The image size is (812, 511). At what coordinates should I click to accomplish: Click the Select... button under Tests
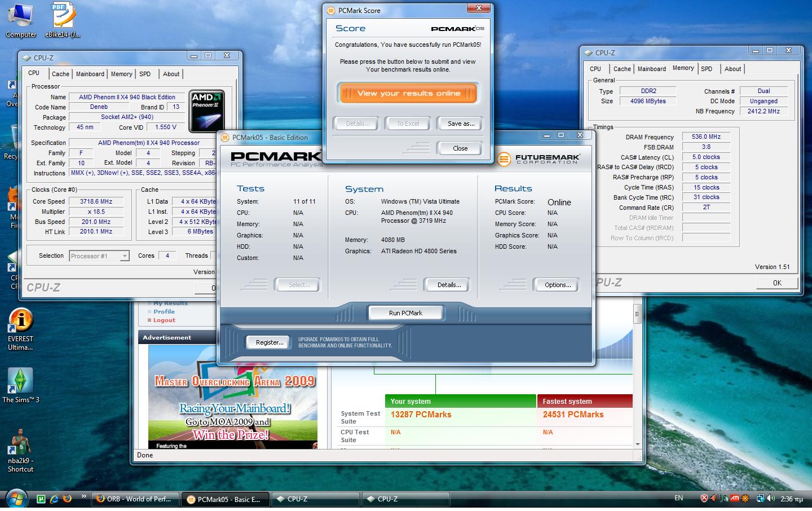pos(299,285)
